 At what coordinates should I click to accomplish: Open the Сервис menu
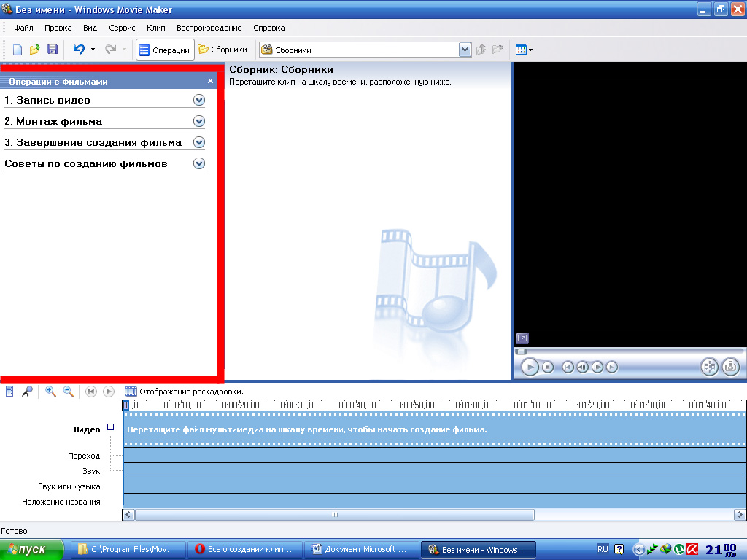122,28
